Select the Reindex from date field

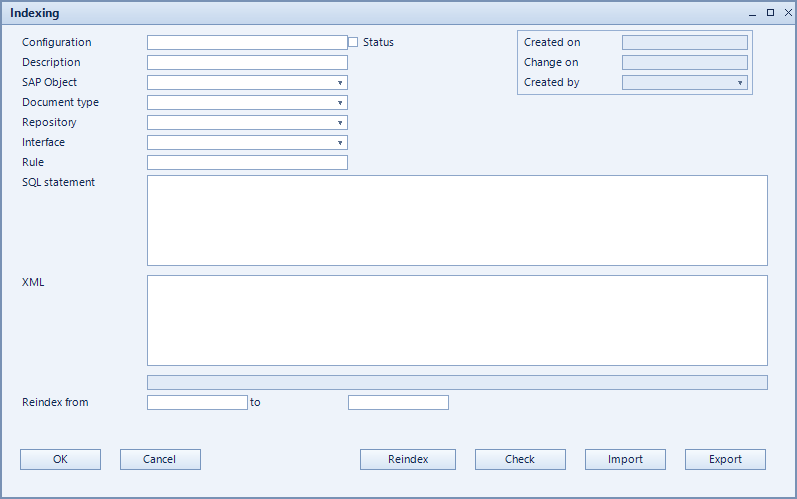coord(197,402)
